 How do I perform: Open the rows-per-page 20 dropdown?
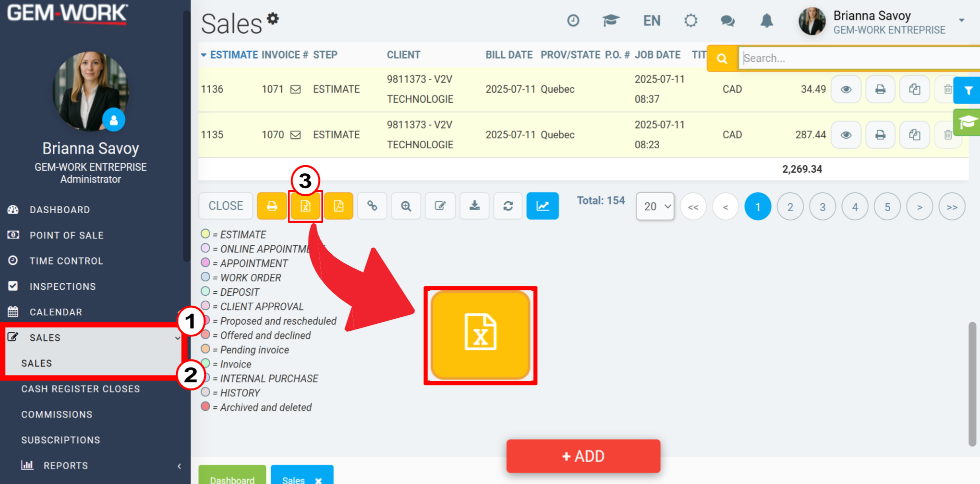[655, 206]
